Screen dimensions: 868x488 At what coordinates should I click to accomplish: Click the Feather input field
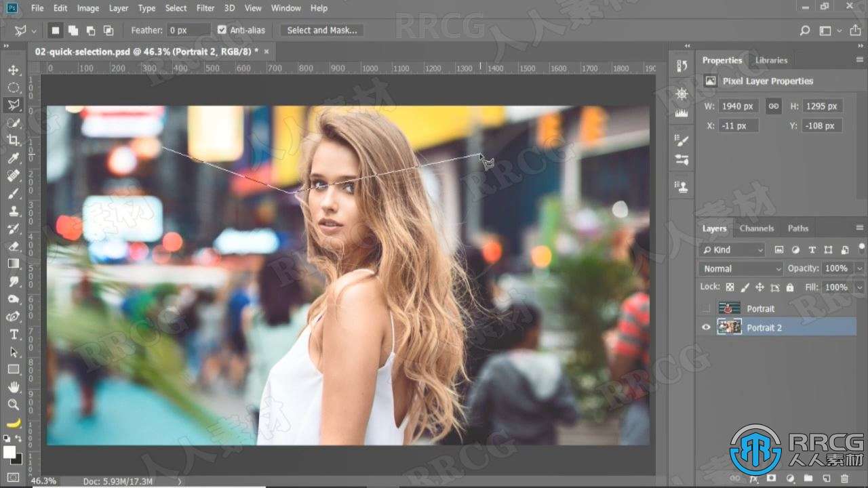[189, 30]
